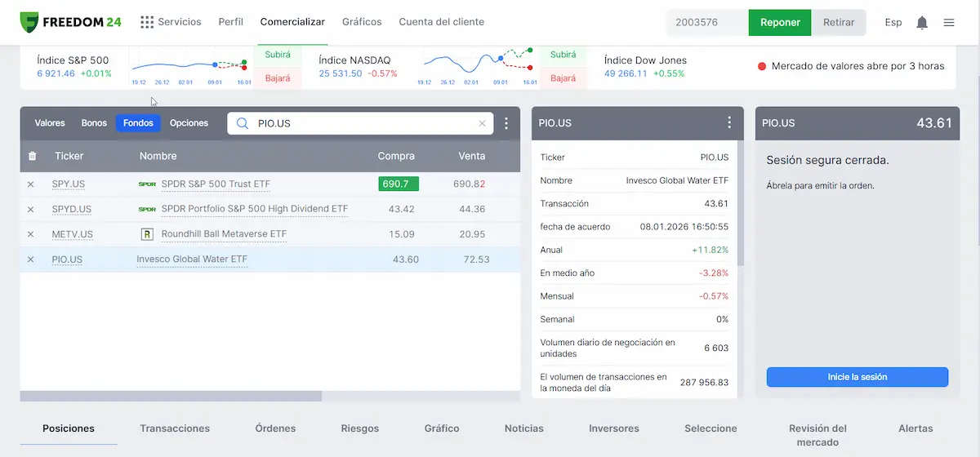
Task: Remove SPY.US row from the list
Action: click(31, 184)
